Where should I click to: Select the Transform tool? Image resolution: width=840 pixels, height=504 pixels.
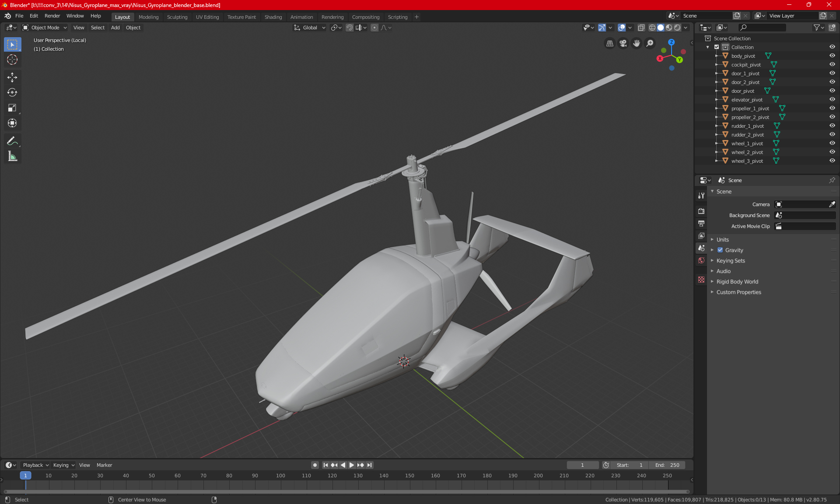click(x=12, y=123)
